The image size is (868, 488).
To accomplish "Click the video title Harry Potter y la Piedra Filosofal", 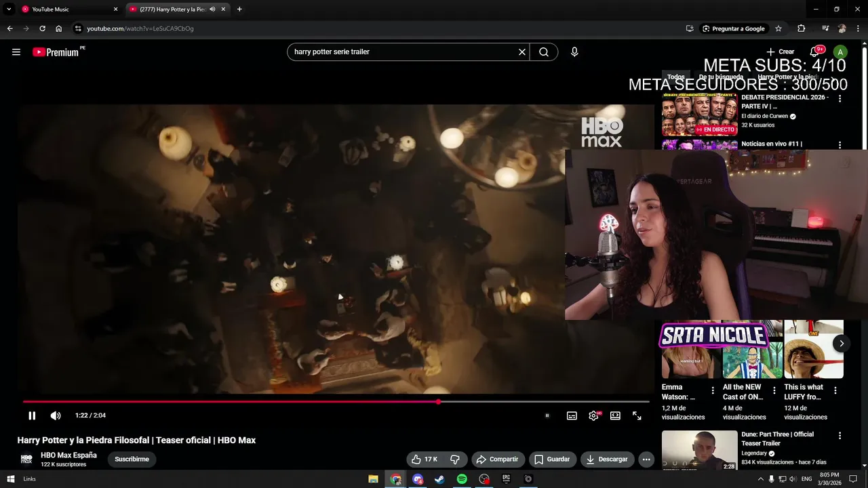I will tap(136, 441).
